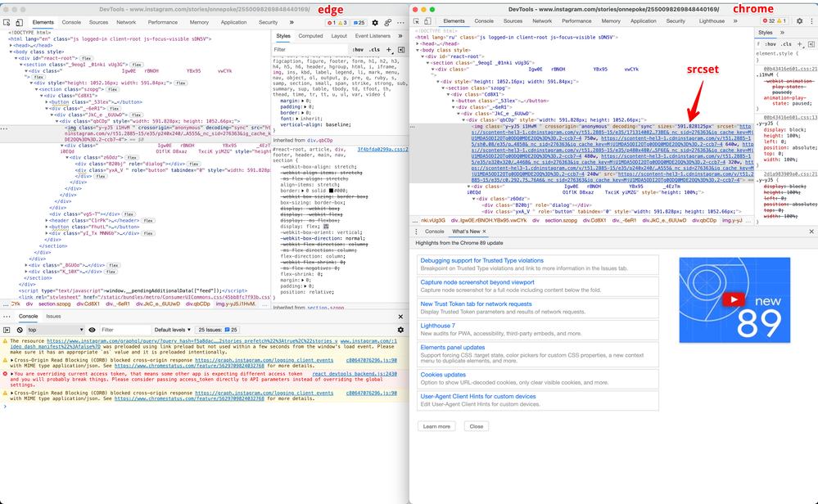The height and width of the screenshot is (504, 818).
Task: Create live expression eye icon in Edge console
Action: click(92, 330)
